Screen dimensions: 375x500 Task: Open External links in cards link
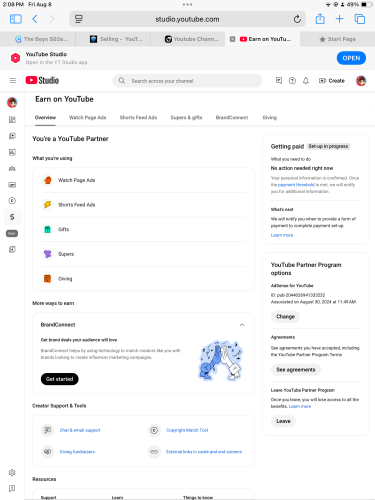pyautogui.click(x=204, y=452)
